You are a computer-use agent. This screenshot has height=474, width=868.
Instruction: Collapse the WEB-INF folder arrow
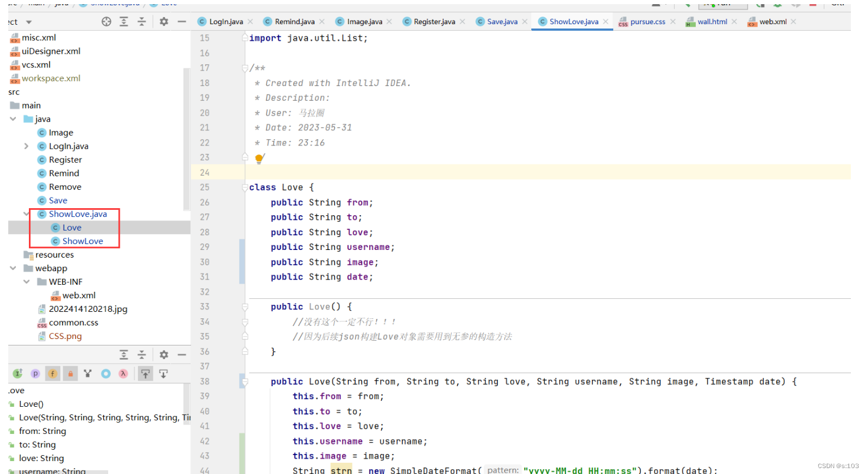[x=27, y=282]
